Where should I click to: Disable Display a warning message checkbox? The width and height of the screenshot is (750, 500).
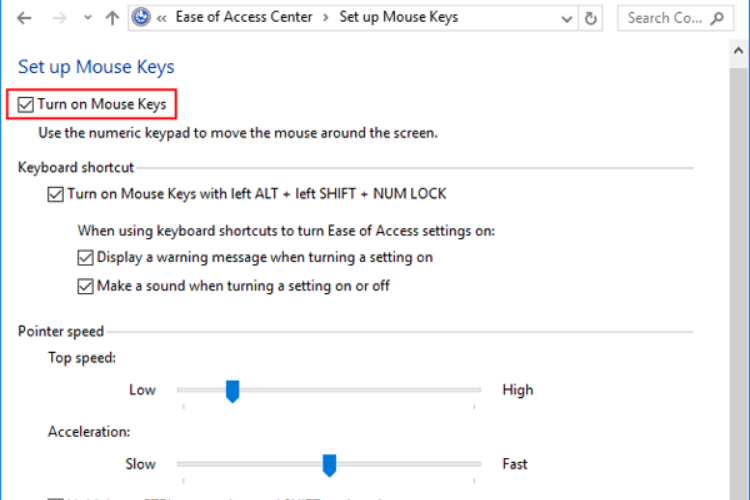(x=85, y=257)
